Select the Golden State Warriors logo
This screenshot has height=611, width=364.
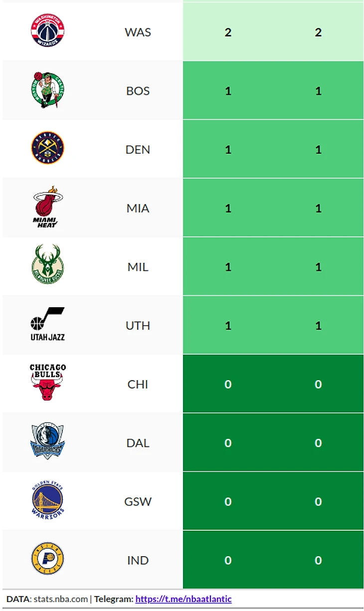coord(47,500)
